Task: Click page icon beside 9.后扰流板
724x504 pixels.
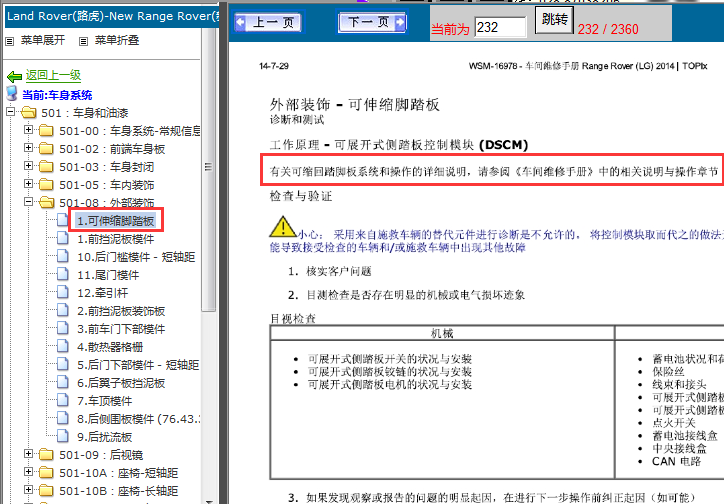Action: click(62, 436)
